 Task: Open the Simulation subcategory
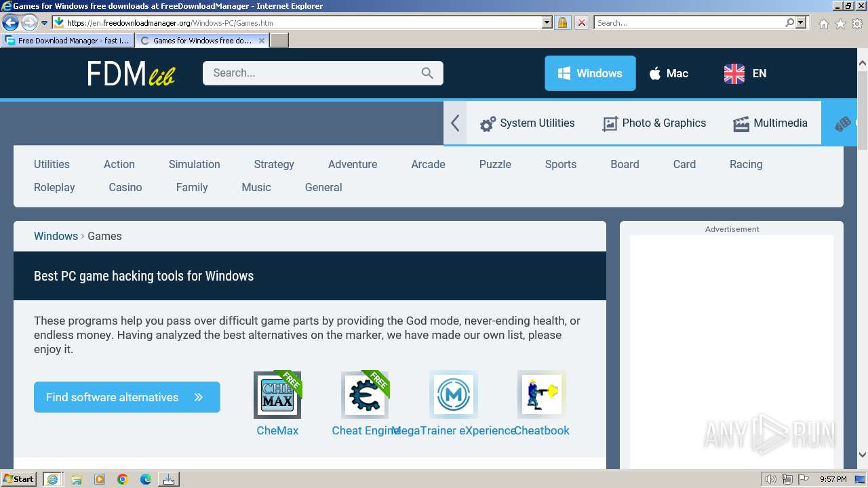195,164
